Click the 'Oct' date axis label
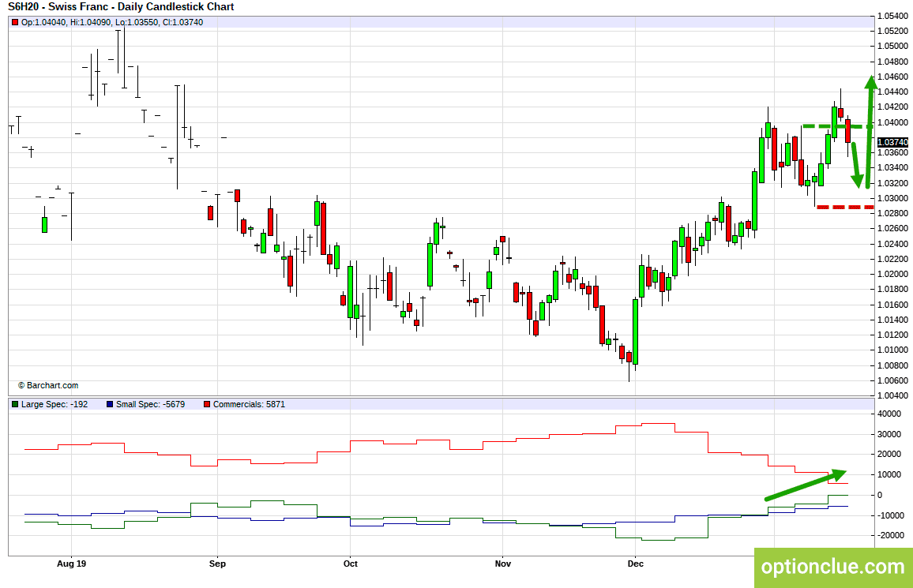Viewport: 913px width, 588px height. click(351, 564)
